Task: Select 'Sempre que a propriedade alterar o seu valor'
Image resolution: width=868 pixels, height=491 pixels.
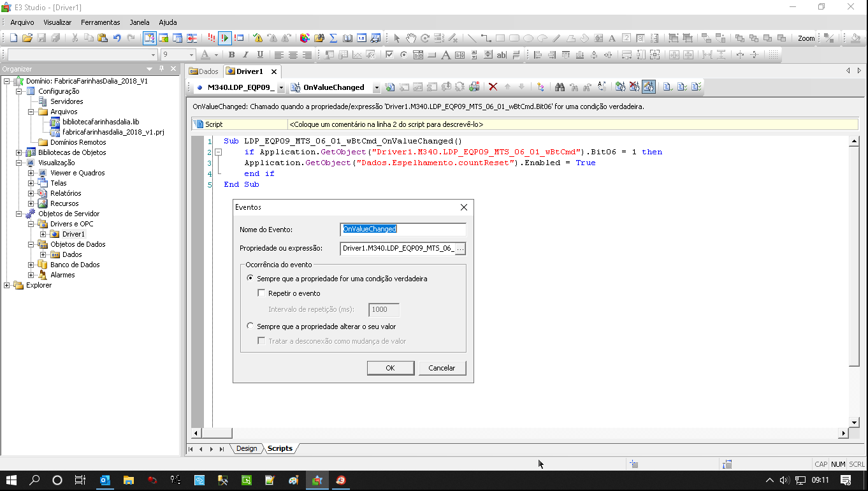Action: coord(321,326)
